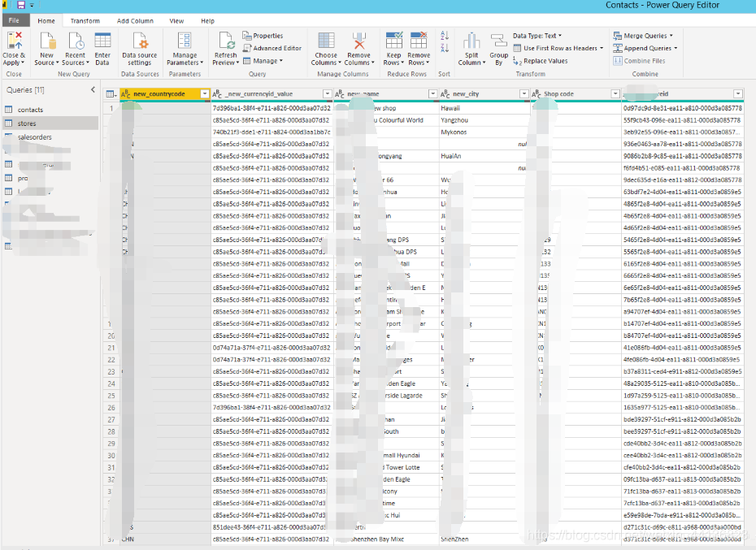Open new_countrycode column filter dropdown
This screenshot has height=550, width=756.
point(205,94)
